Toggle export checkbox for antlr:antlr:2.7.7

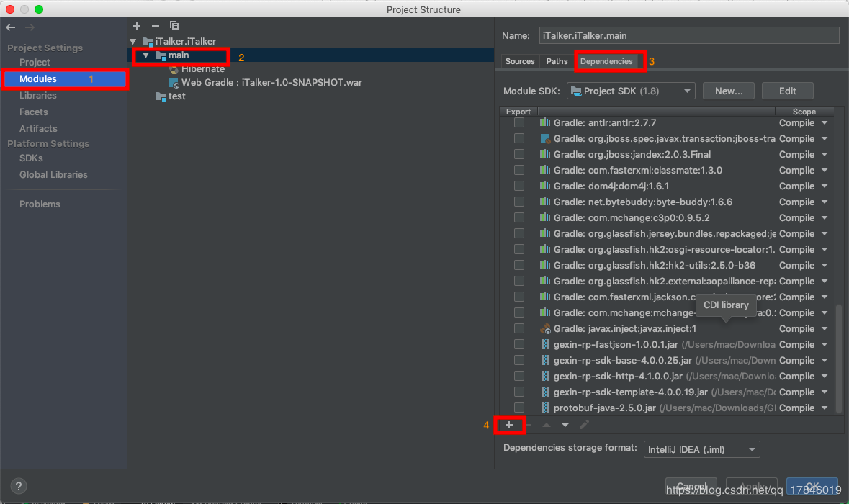[518, 123]
